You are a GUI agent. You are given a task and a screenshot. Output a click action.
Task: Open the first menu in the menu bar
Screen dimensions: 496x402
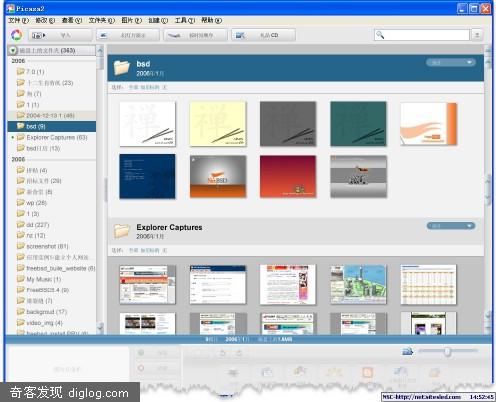(19, 20)
